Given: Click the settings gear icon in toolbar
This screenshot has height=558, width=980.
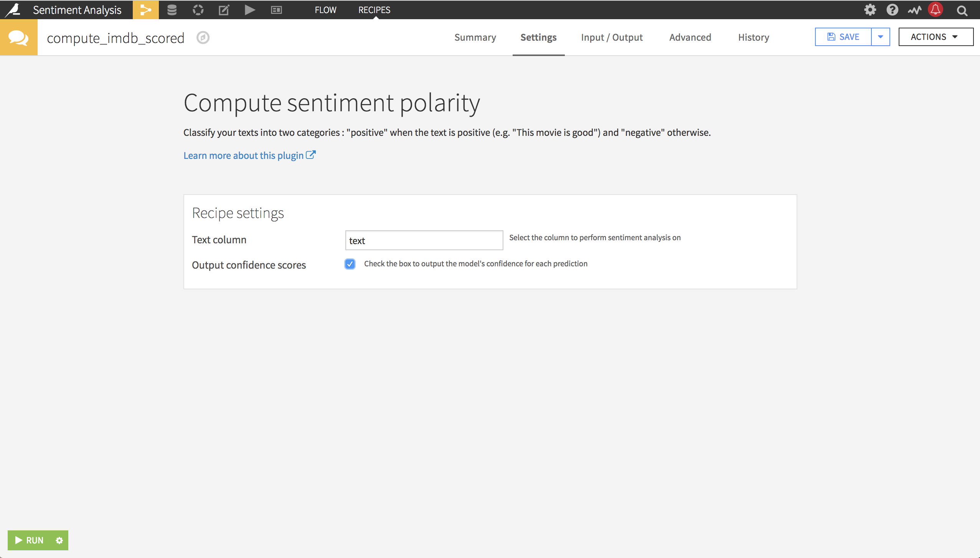Looking at the screenshot, I should (x=870, y=10).
